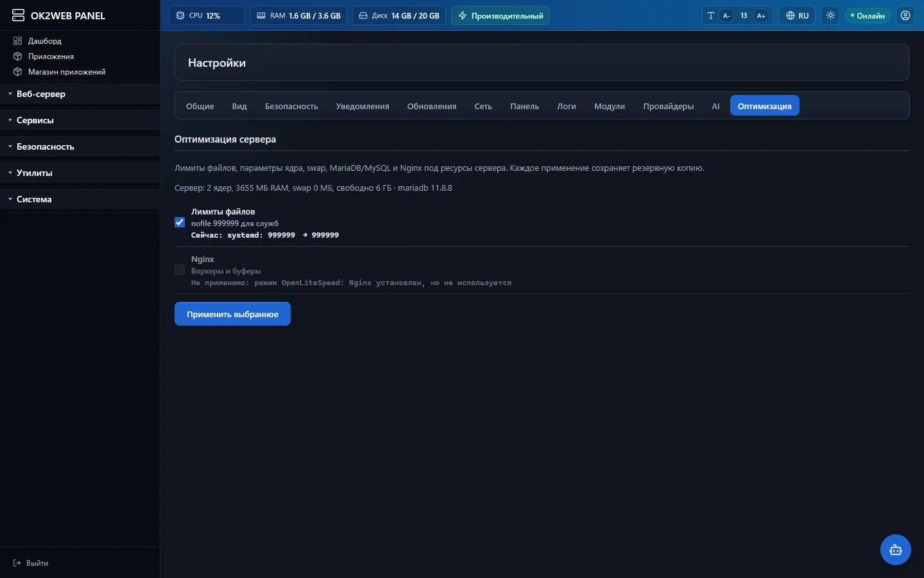
Task: Click the OK2WEB PANEL logo icon
Action: point(18,15)
